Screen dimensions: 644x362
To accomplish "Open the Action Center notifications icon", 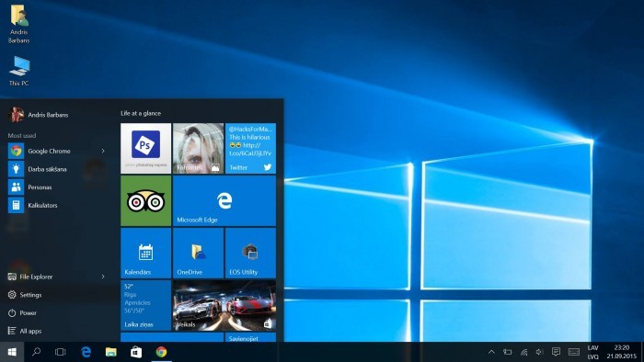I will (x=556, y=352).
